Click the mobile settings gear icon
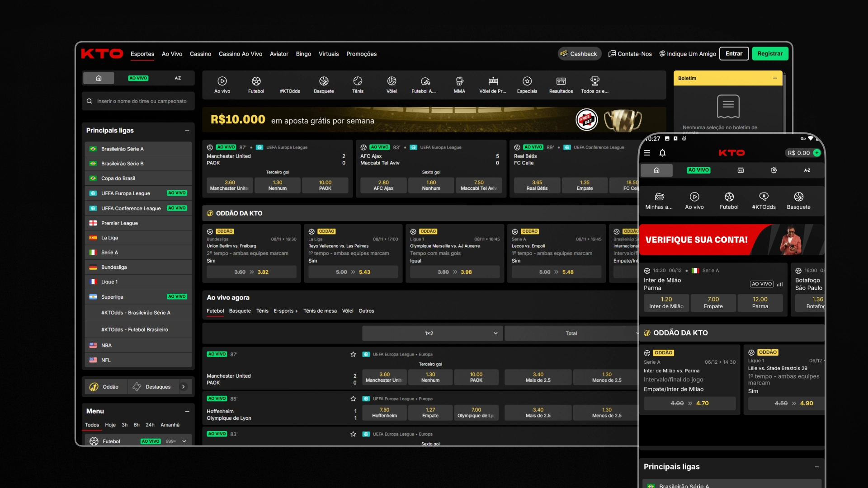Image resolution: width=868 pixels, height=488 pixels. [774, 170]
